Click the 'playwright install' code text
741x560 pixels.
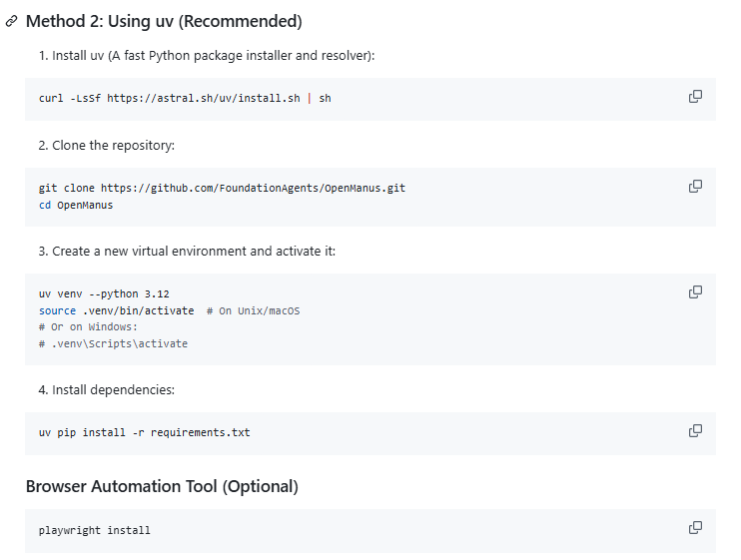pyautogui.click(x=94, y=530)
